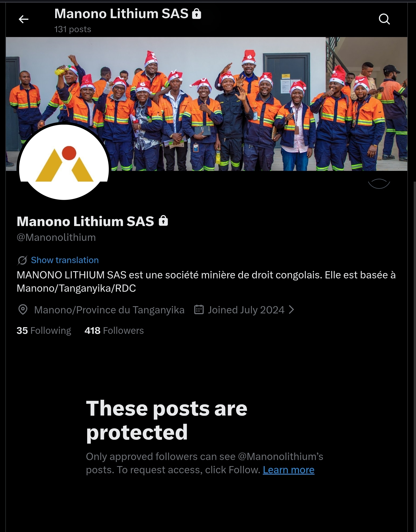Click the Manono/Province du Tanganyika location
Viewport: 416px width, 532px height.
point(109,310)
